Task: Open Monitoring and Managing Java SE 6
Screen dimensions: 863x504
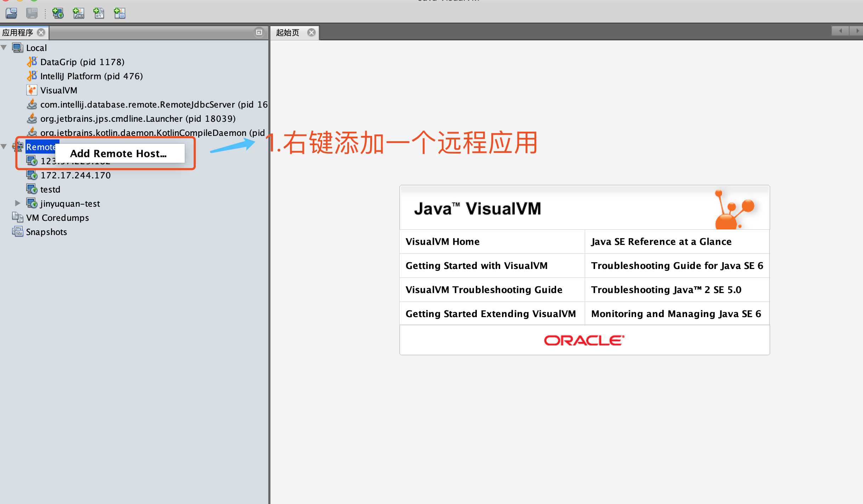Action: (x=676, y=314)
